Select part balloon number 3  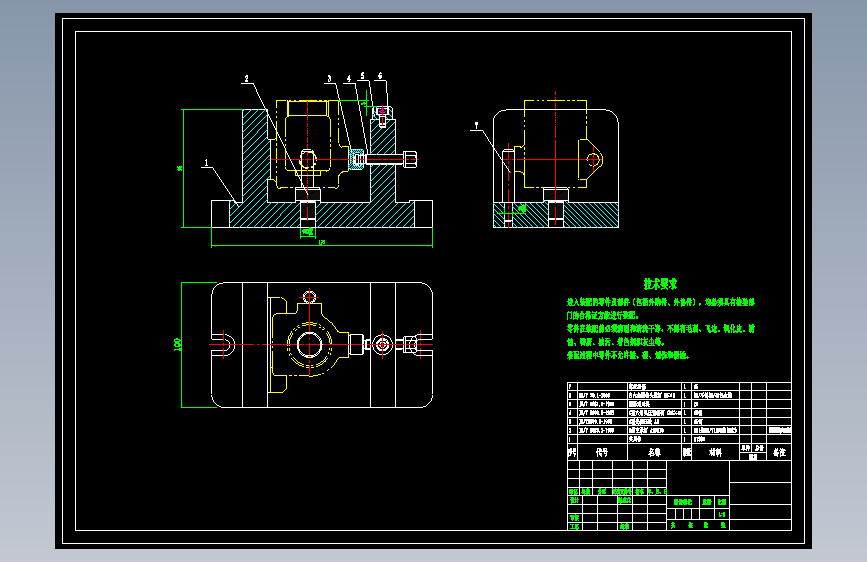point(330,79)
